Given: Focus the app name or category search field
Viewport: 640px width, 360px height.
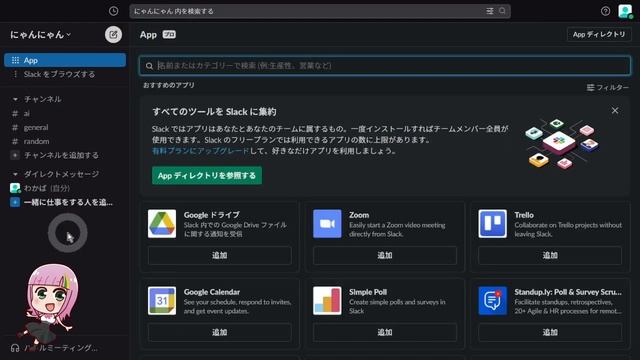Looking at the screenshot, I should pos(385,66).
